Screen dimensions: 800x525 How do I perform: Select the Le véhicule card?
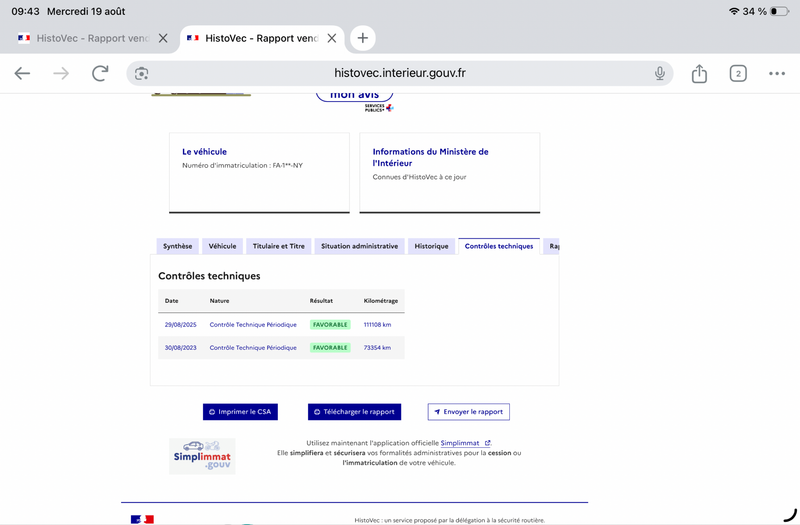pyautogui.click(x=259, y=172)
